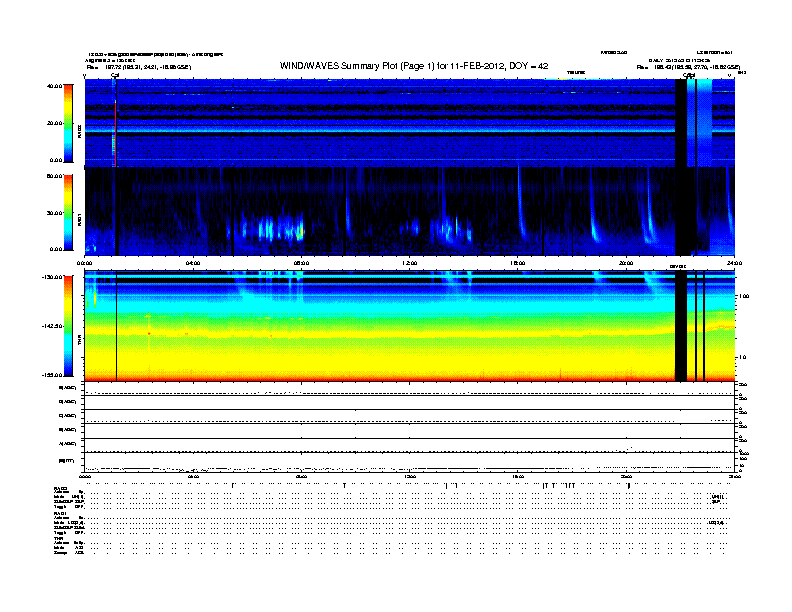Click the TNR color scale bar
Screen dimensions: 792x612
point(68,326)
